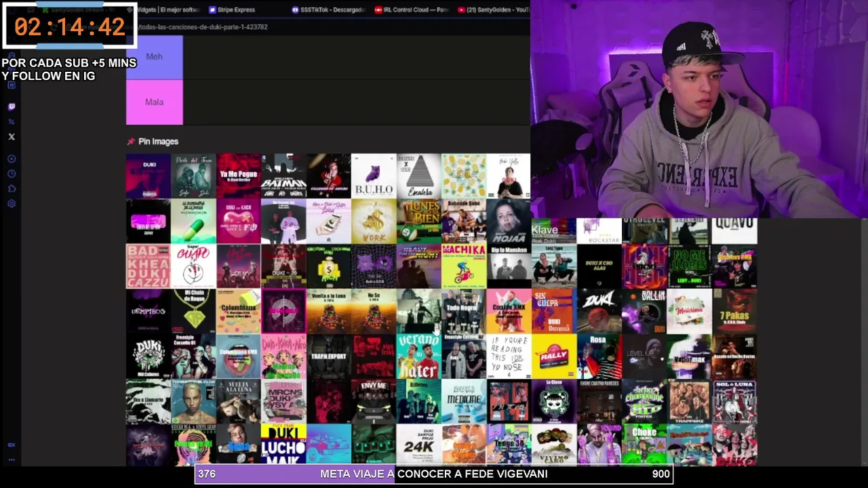
Task: Select the purple Meh tier label
Action: (154, 57)
